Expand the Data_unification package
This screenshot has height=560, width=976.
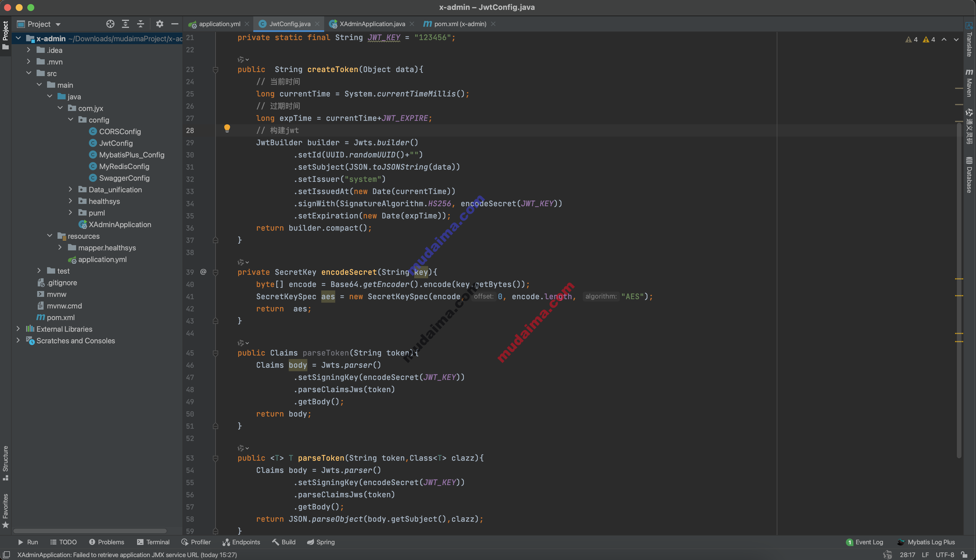point(70,189)
